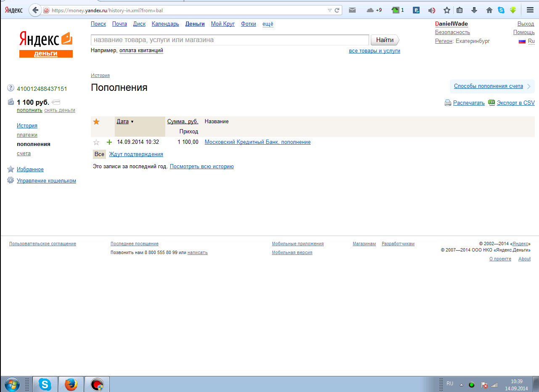This screenshot has width=539, height=392.
Task: Click the Firefox taskbar icon
Action: point(71,384)
